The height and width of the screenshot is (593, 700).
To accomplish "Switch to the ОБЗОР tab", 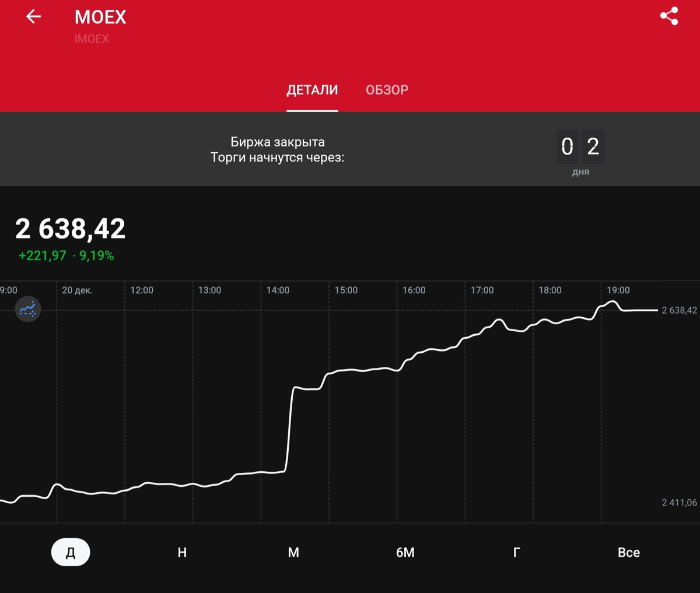I will coord(387,90).
